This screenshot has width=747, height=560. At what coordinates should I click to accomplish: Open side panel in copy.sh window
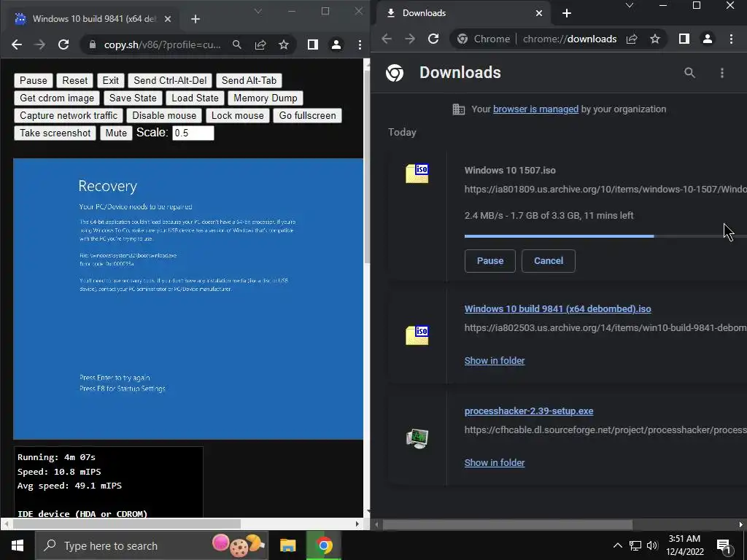coord(312,44)
